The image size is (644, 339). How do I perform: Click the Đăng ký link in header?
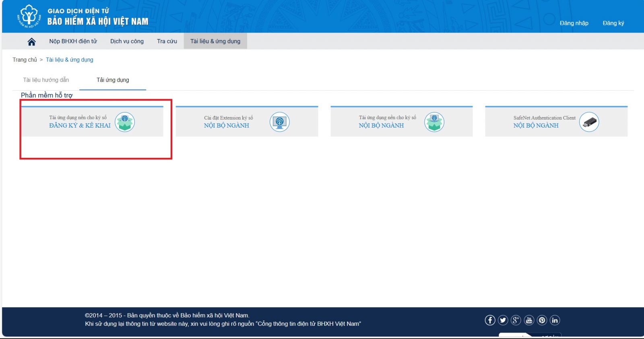[613, 23]
